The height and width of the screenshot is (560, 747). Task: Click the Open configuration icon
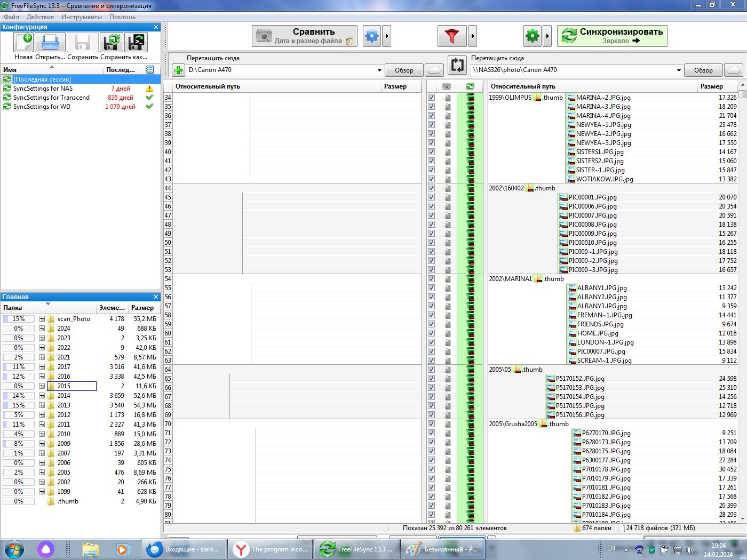pos(50,42)
